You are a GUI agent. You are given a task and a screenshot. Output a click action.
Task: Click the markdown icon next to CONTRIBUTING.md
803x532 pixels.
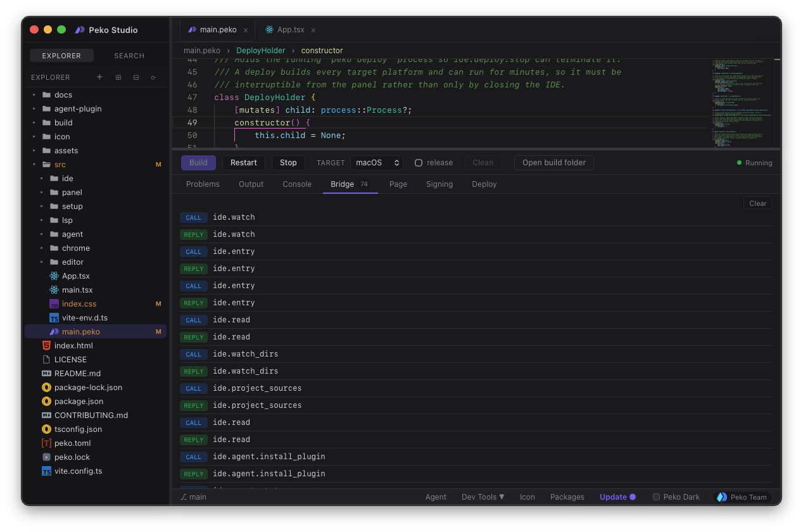tap(46, 415)
